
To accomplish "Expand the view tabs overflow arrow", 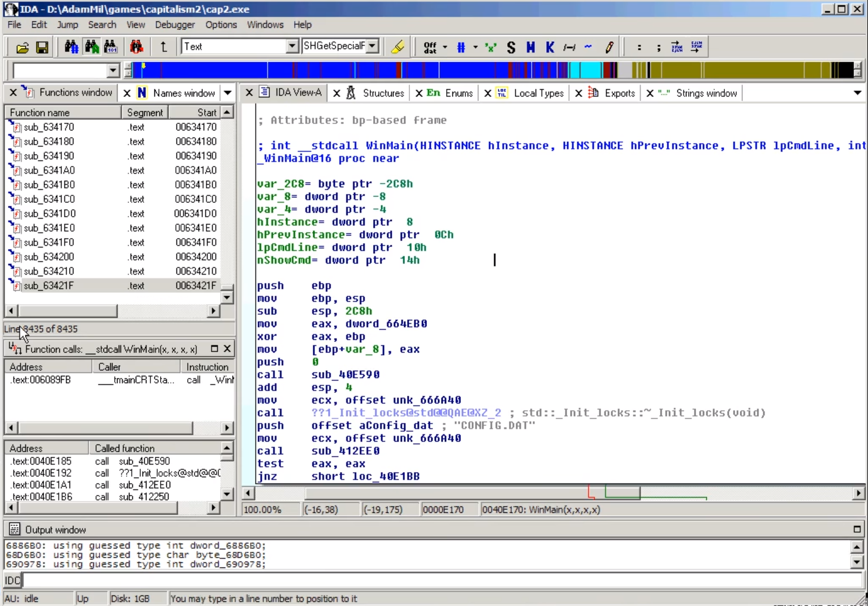I will tap(857, 93).
